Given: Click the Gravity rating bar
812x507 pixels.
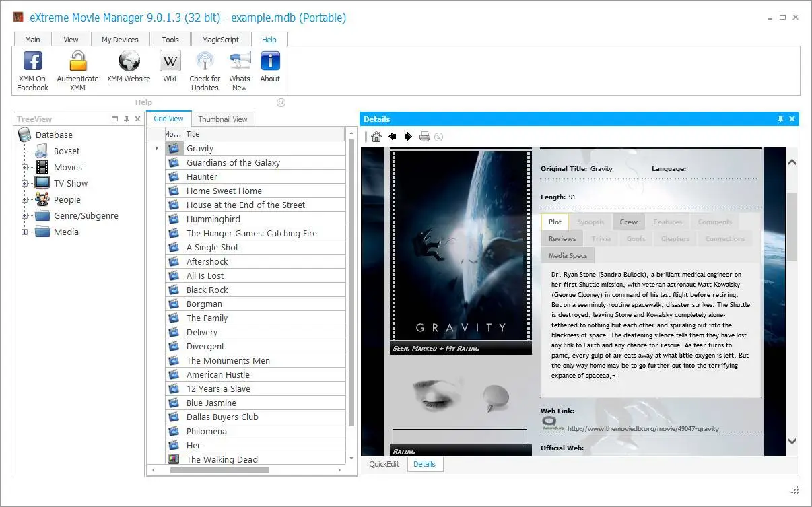Looking at the screenshot, I should (460, 436).
